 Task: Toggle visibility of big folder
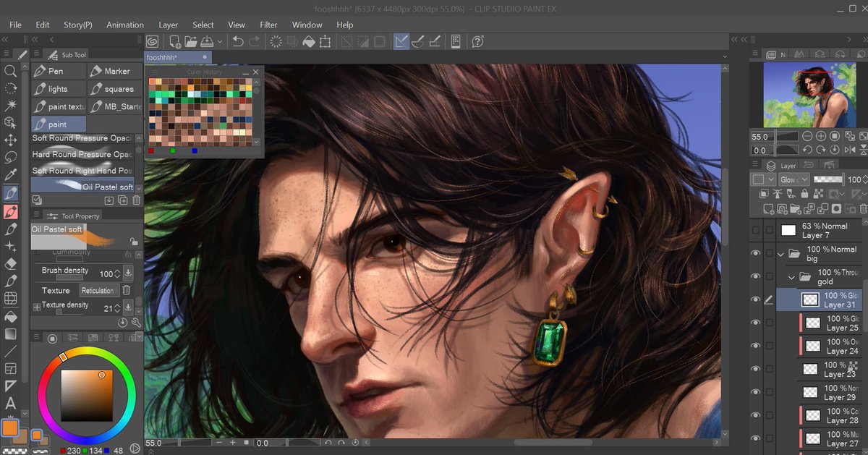(756, 254)
